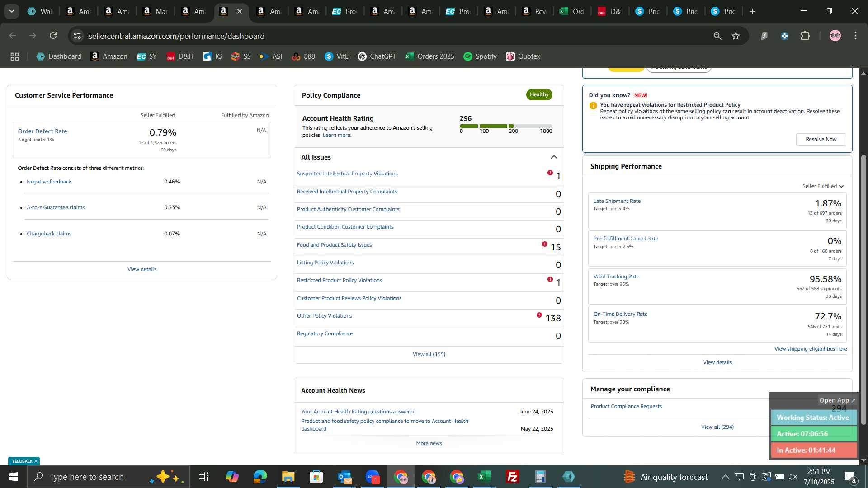Open Excel from the taskbar
Screen dimensions: 868x488
point(484,477)
